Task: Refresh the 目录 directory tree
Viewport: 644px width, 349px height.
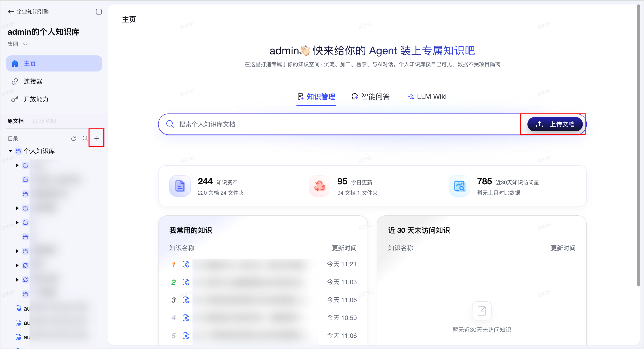Action: click(x=73, y=139)
